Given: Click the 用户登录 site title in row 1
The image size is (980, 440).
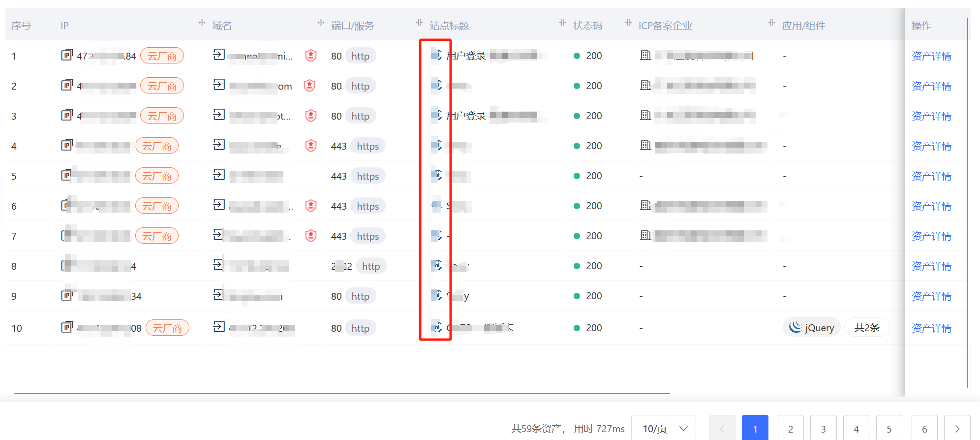Looking at the screenshot, I should point(466,56).
